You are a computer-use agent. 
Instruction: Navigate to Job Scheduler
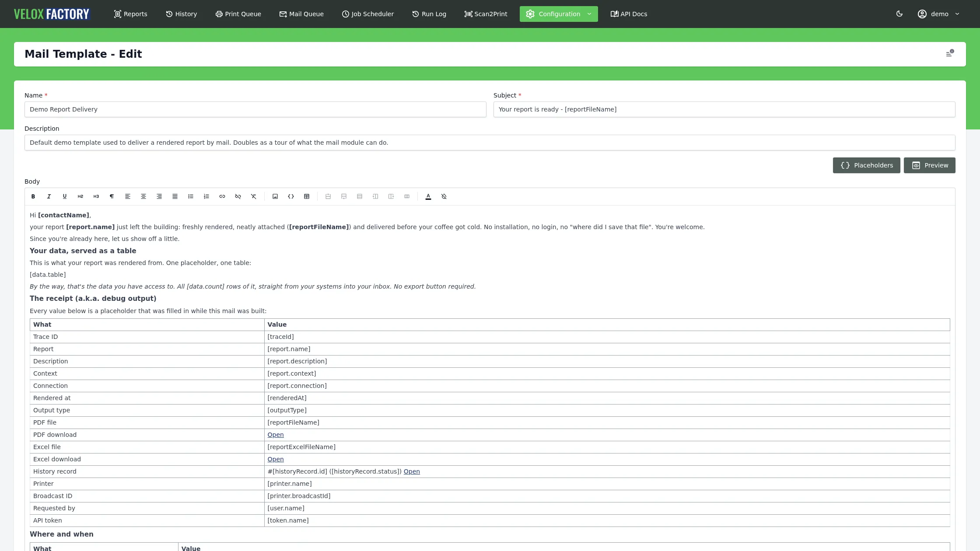coord(367,14)
